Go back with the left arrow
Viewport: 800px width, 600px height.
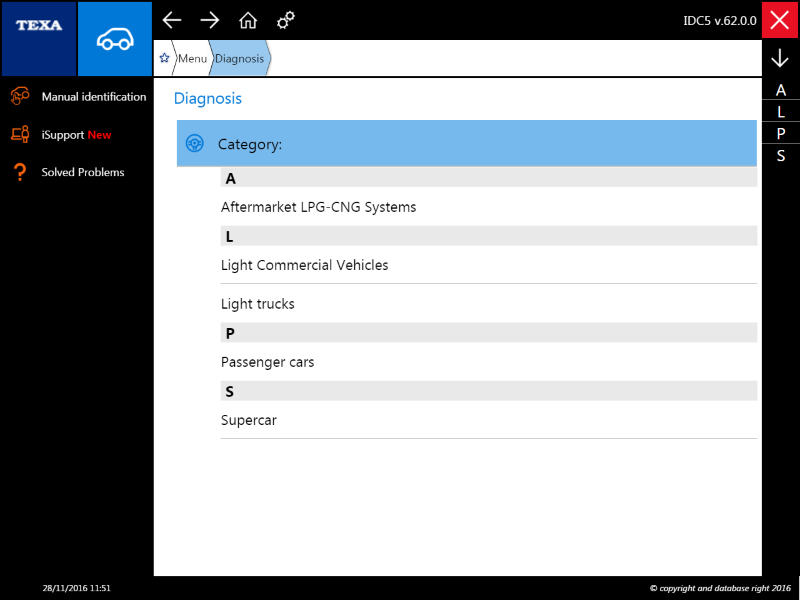(172, 20)
